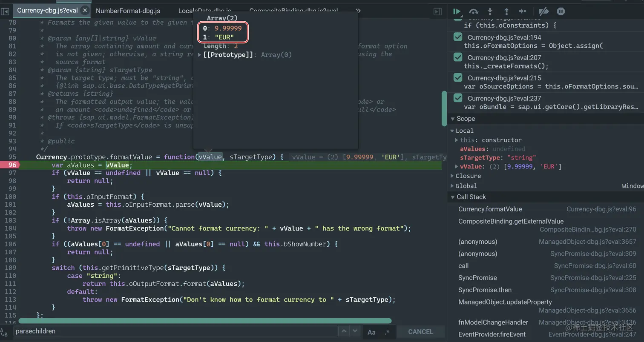Click the horizontal scrollbar below the code
This screenshot has height=342, width=644.
(x=205, y=321)
